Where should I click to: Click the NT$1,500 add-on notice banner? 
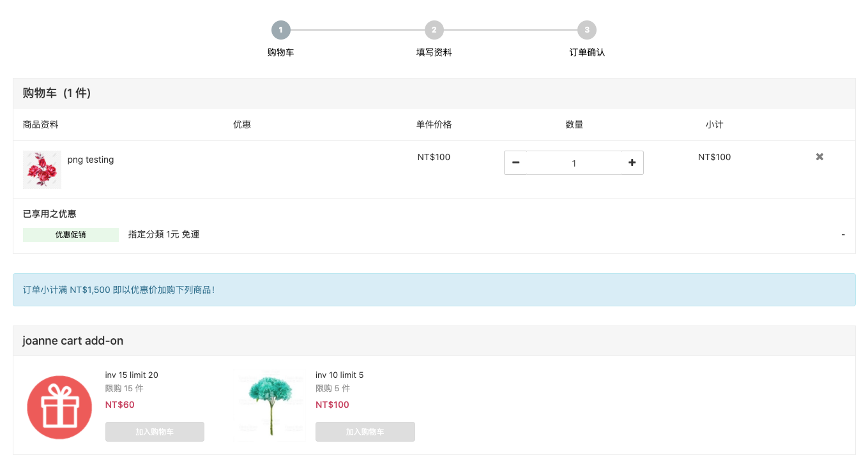pyautogui.click(x=434, y=290)
